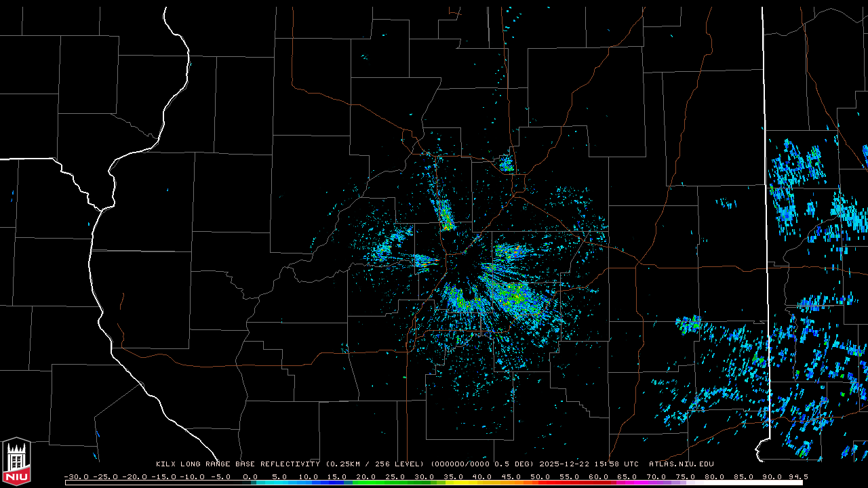Click the ATLAS.NIU.EDU text
868x488 pixels.
pos(681,464)
